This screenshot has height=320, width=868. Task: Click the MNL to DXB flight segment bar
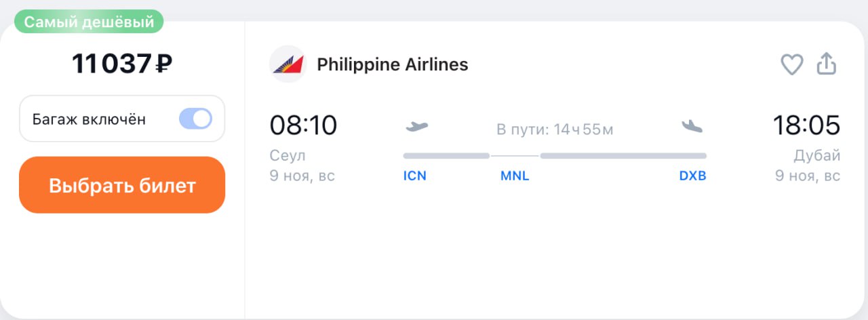point(623,156)
